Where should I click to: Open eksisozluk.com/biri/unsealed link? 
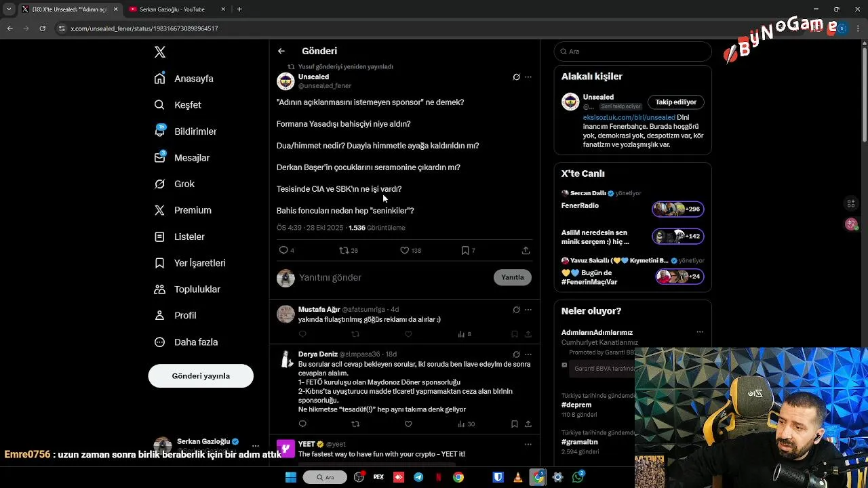629,118
